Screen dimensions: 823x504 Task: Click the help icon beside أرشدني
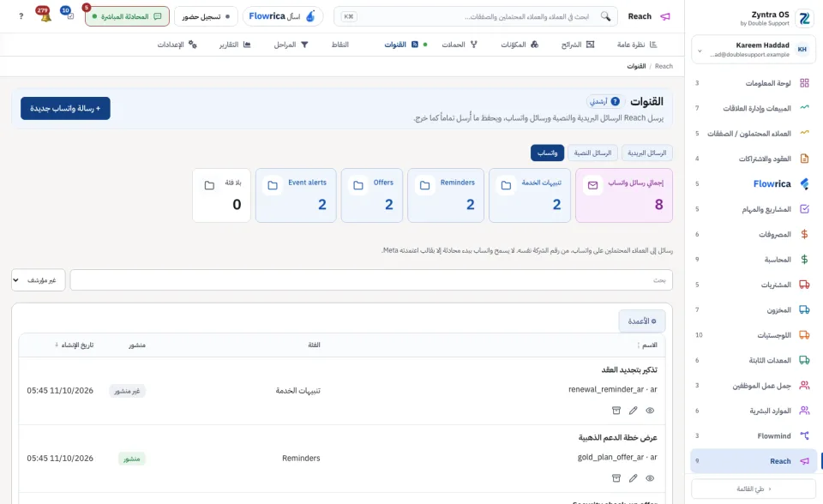click(x=616, y=101)
